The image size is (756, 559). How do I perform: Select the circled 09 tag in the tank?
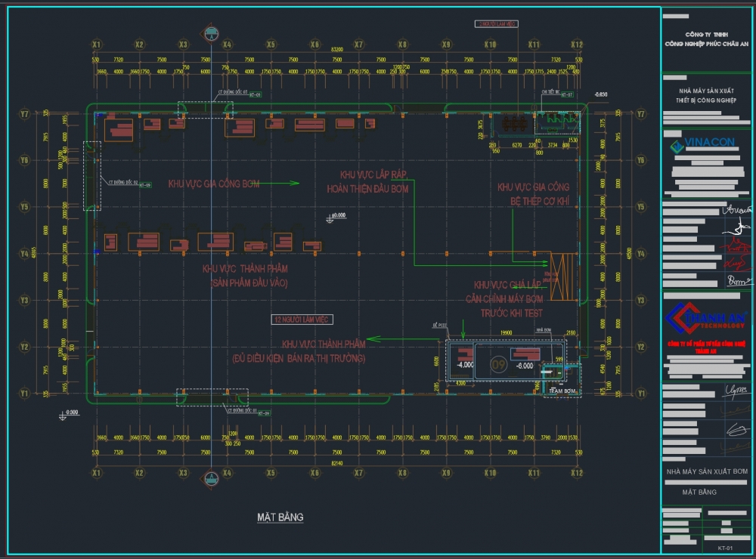[x=498, y=365]
